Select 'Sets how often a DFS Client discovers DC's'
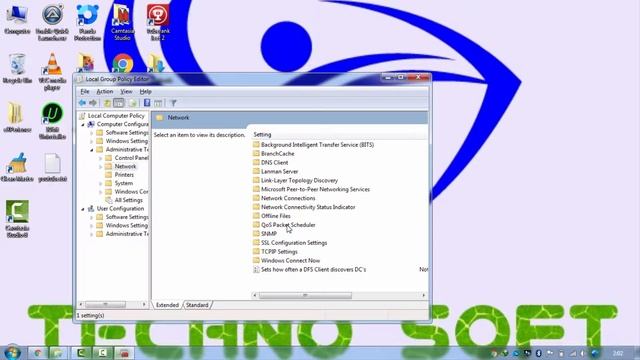This screenshot has width=640, height=360. 309,269
